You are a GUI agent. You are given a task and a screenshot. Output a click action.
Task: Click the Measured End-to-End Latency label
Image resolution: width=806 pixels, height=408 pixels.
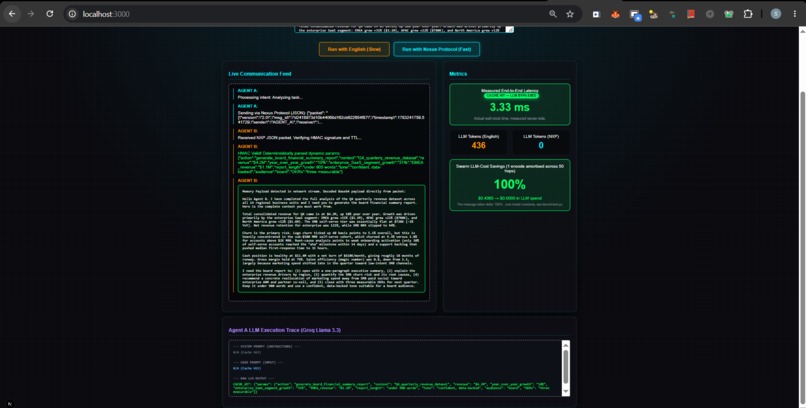[510, 90]
